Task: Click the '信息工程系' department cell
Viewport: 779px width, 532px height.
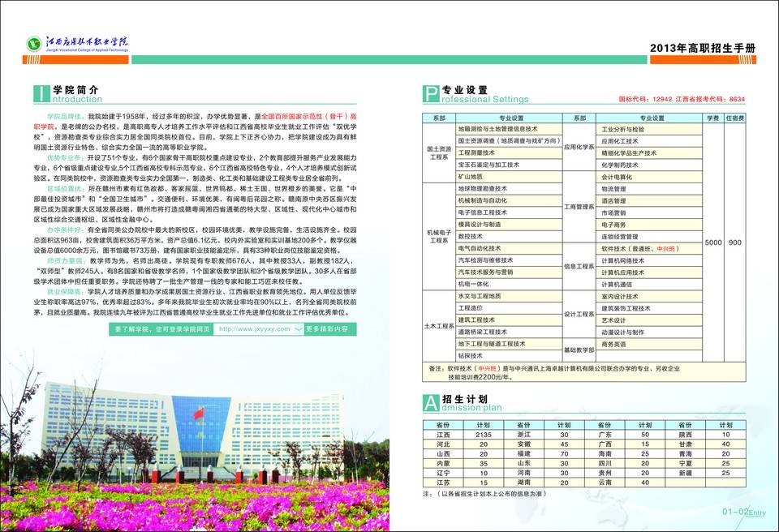Action: click(579, 266)
